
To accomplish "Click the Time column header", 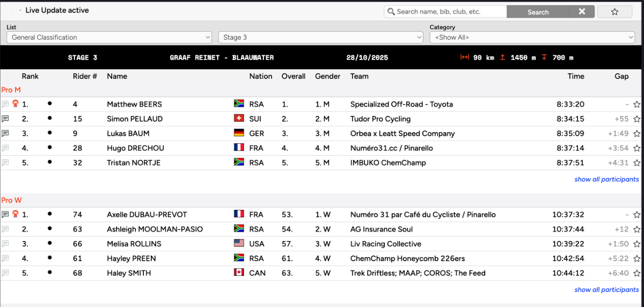I will coord(575,76).
